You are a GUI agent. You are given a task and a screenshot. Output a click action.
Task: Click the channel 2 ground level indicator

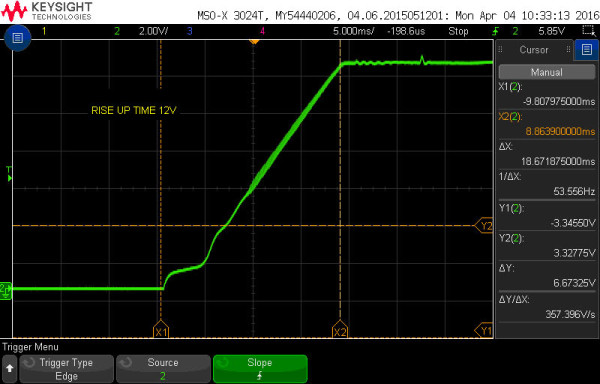(x=6, y=291)
